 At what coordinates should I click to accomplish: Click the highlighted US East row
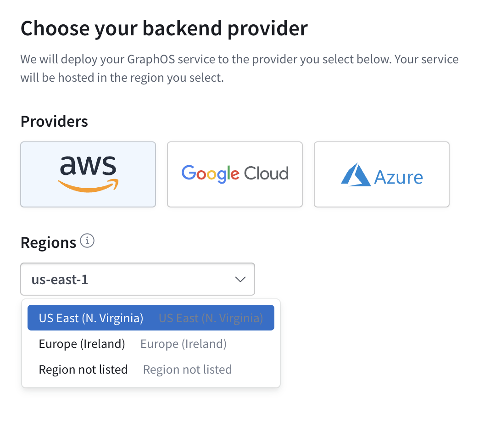[x=151, y=317]
